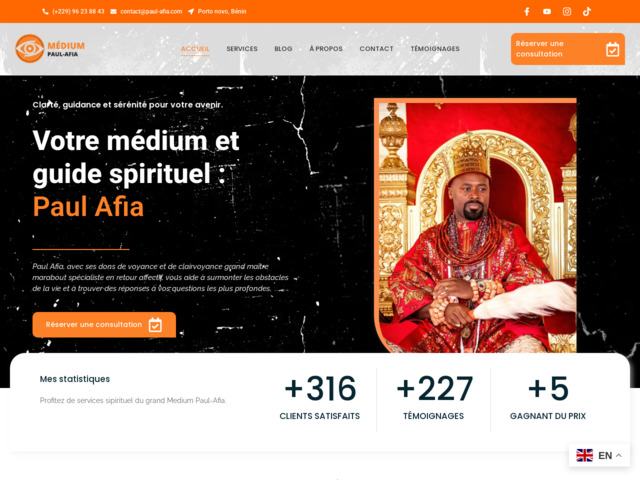The width and height of the screenshot is (640, 480).
Task: Click the Paul Afia throne photo
Action: coord(476,225)
